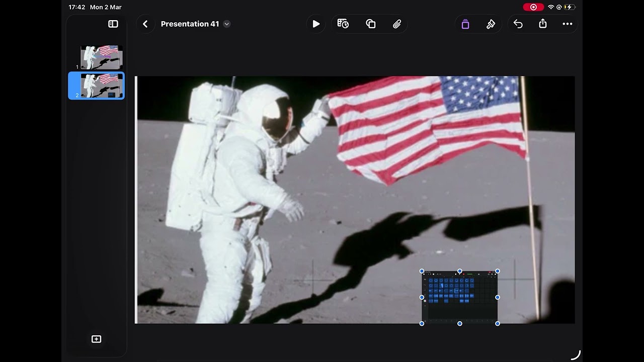Click the Presentation 41 title text

(x=190, y=24)
